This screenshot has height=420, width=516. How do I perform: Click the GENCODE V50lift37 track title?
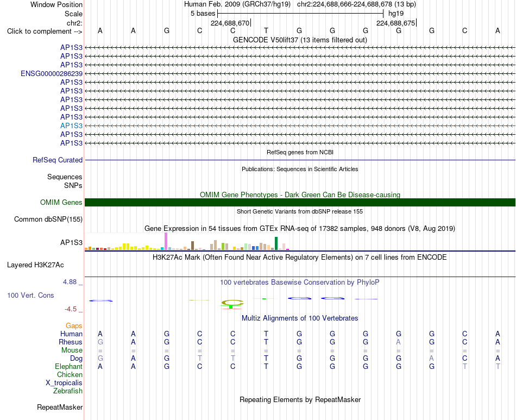(x=300, y=40)
